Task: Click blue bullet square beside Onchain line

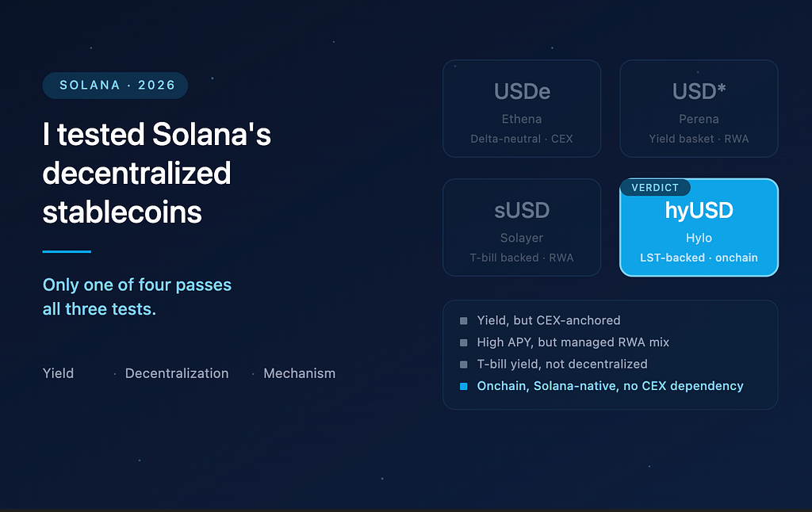Action: [463, 386]
